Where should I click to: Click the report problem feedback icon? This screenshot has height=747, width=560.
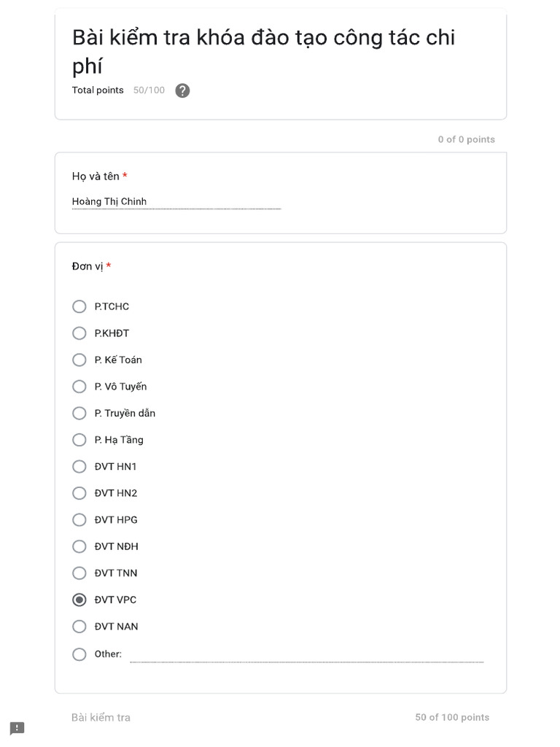[17, 728]
